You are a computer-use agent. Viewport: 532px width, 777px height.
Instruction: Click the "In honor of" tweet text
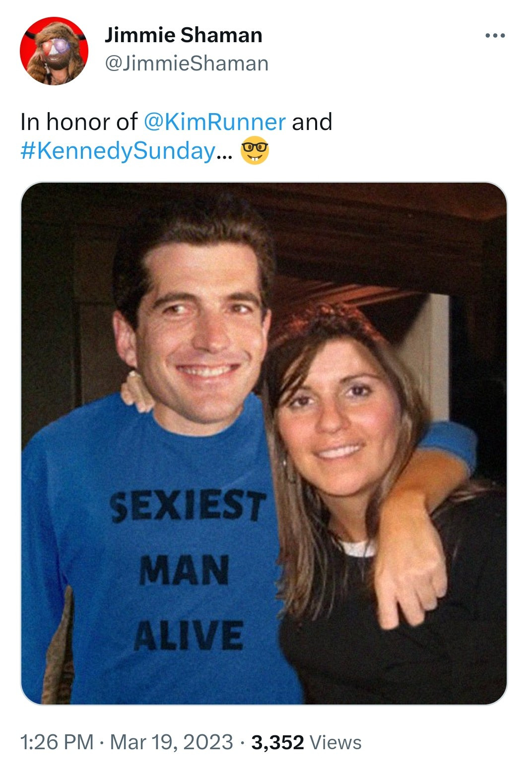[x=78, y=122]
